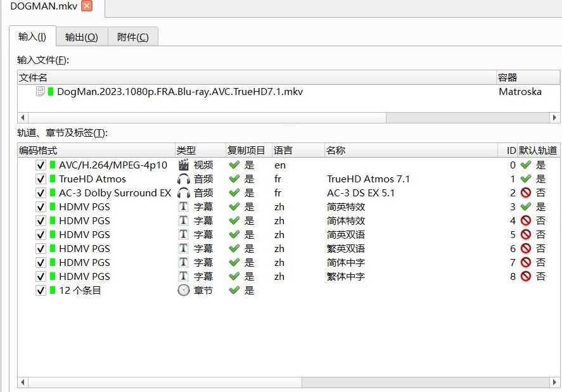Viewport: 562px width, 392px height.
Task: Click left arrow of track list scrollbar
Action: [23, 383]
